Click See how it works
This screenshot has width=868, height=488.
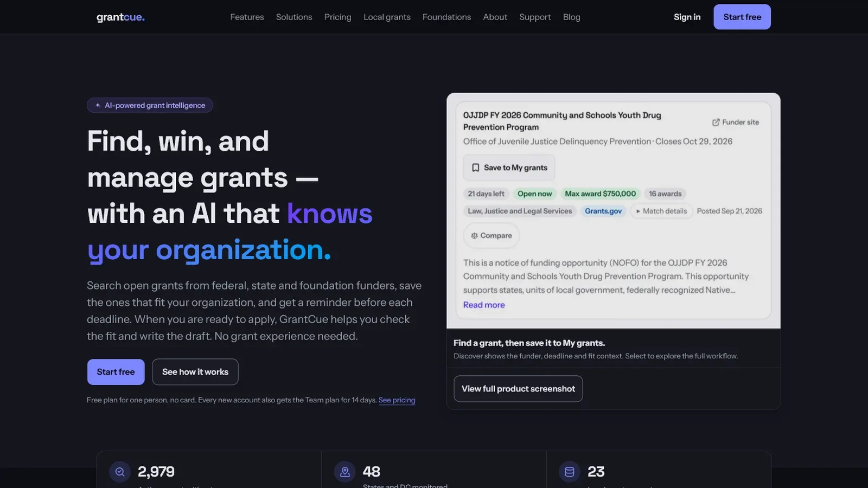tap(195, 372)
